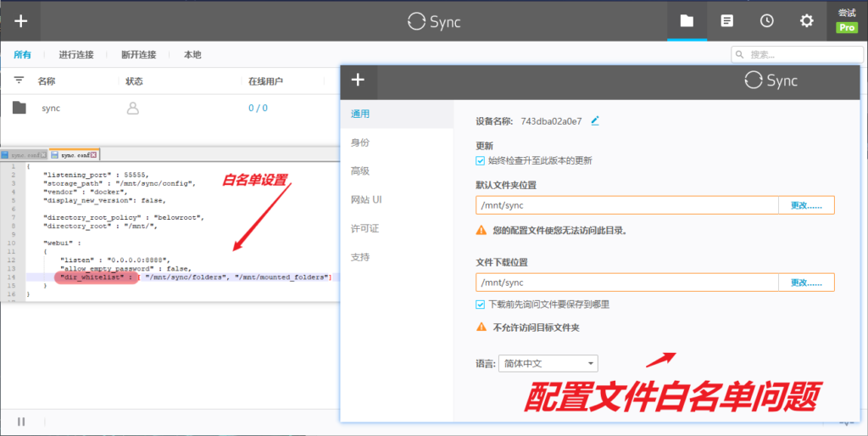Click warning icon next to 您的配置文件 message
The height and width of the screenshot is (436, 868).
pos(481,230)
